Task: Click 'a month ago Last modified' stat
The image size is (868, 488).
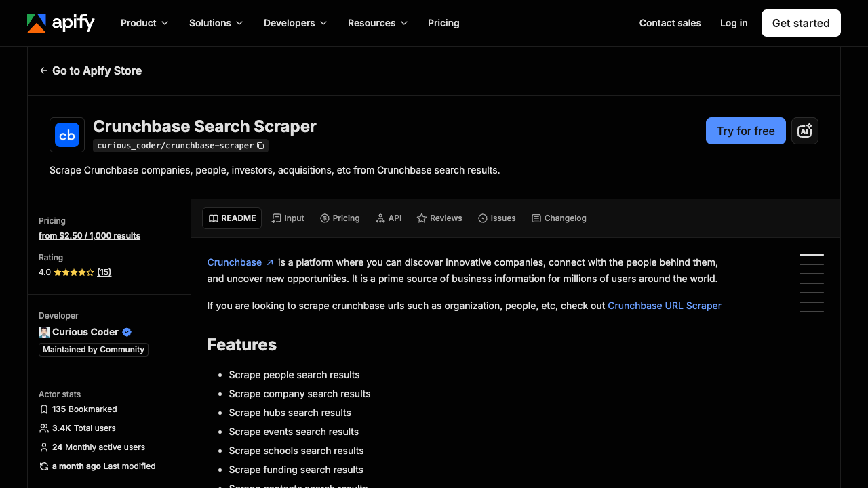Action: (x=97, y=466)
